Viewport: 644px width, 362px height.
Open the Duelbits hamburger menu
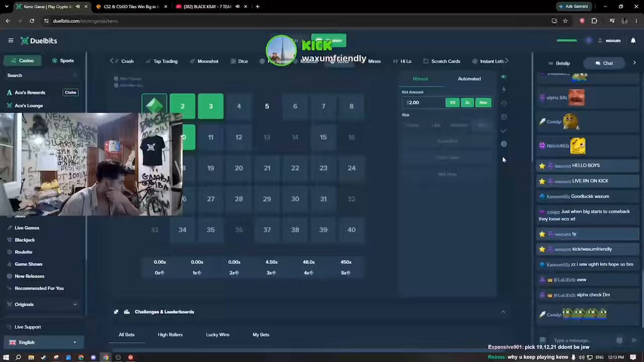(x=11, y=41)
